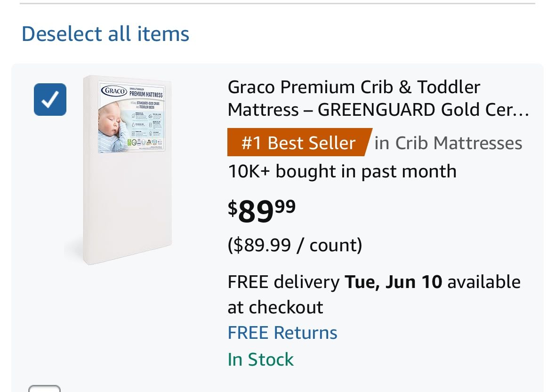Uncheck the Graco mattress selection checkbox
This screenshot has width=555, height=392.
click(x=50, y=99)
